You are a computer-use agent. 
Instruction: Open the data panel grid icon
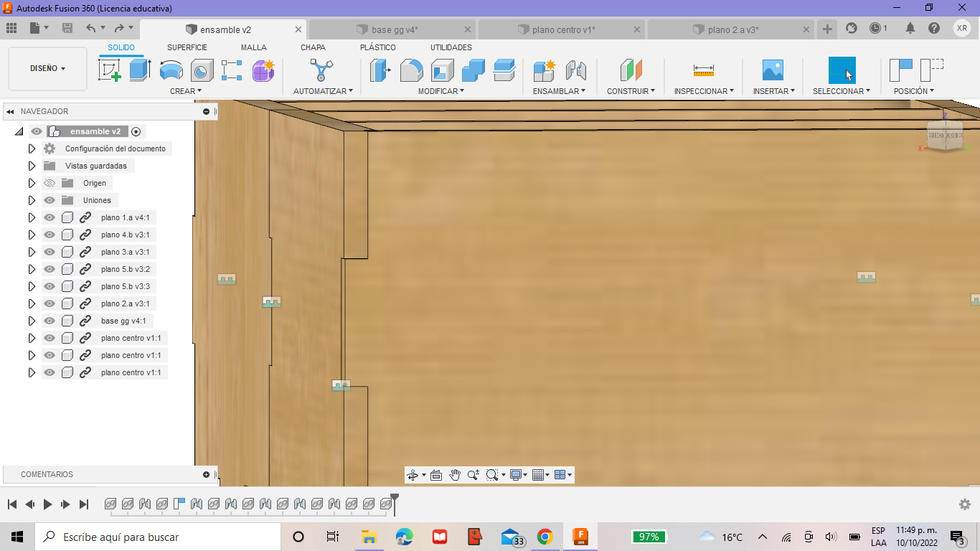[11, 28]
